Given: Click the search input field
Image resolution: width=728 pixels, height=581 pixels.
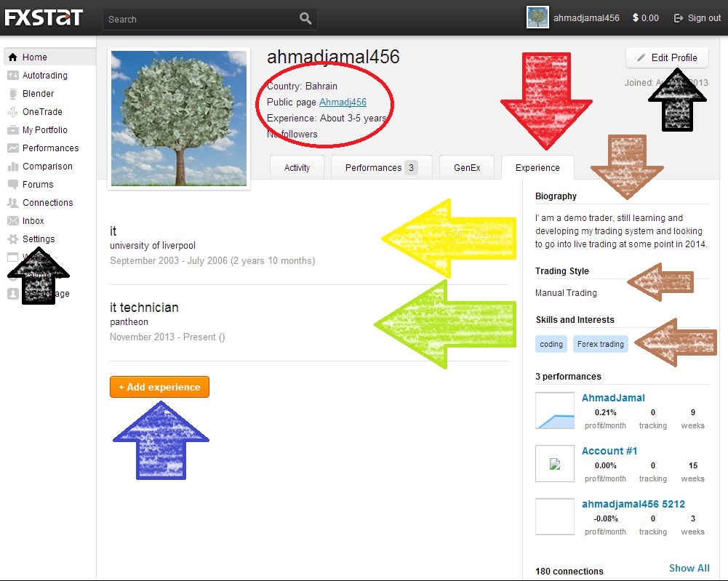Looking at the screenshot, I should [x=200, y=19].
